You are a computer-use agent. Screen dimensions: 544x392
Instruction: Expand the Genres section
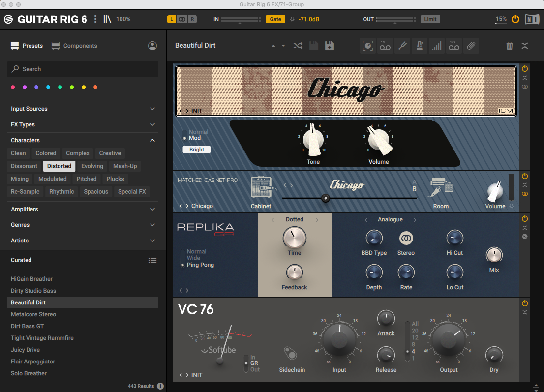click(83, 225)
